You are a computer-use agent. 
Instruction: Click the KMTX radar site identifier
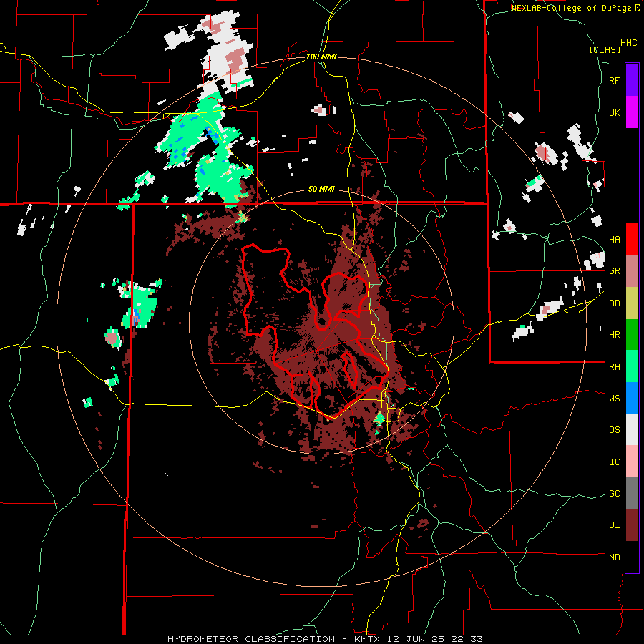pos(366,639)
